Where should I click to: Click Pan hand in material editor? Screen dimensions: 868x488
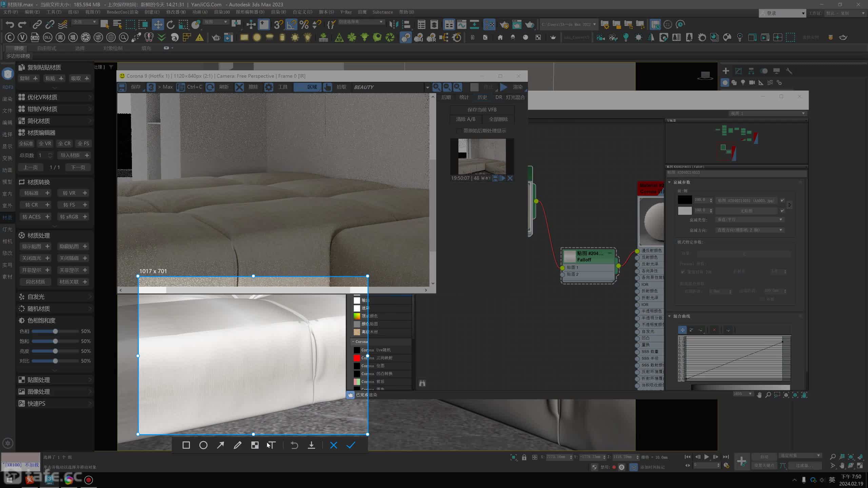759,395
